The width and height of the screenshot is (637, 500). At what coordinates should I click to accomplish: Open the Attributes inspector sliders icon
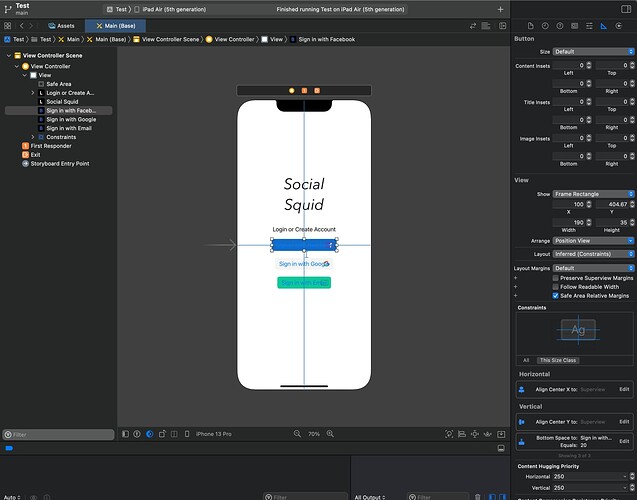coord(589,26)
